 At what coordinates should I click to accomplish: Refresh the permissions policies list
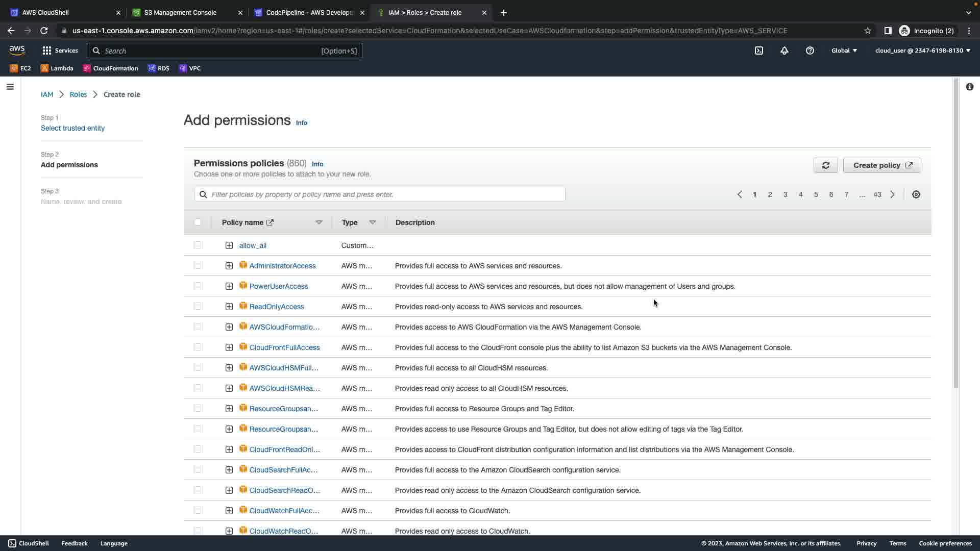tap(825, 165)
